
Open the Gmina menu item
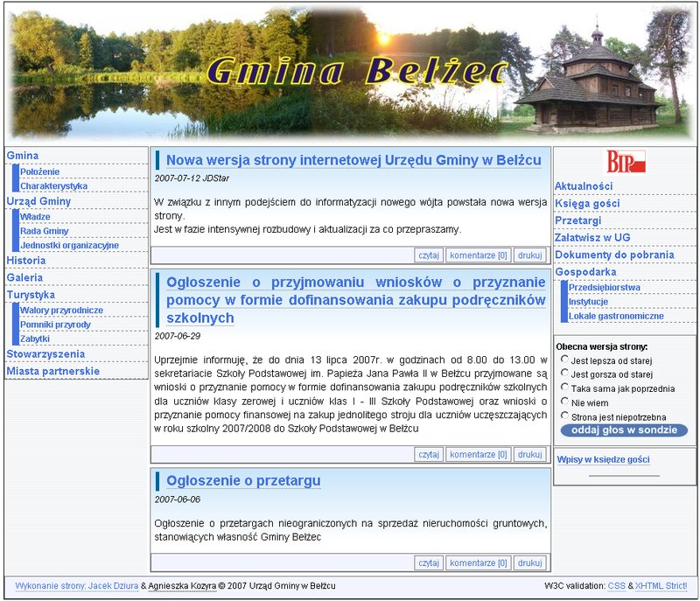click(x=23, y=156)
